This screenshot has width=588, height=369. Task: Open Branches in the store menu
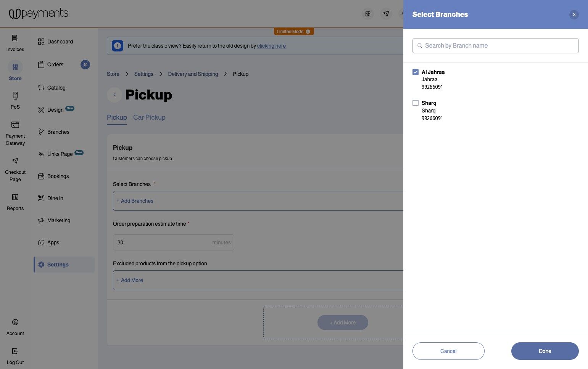58,132
